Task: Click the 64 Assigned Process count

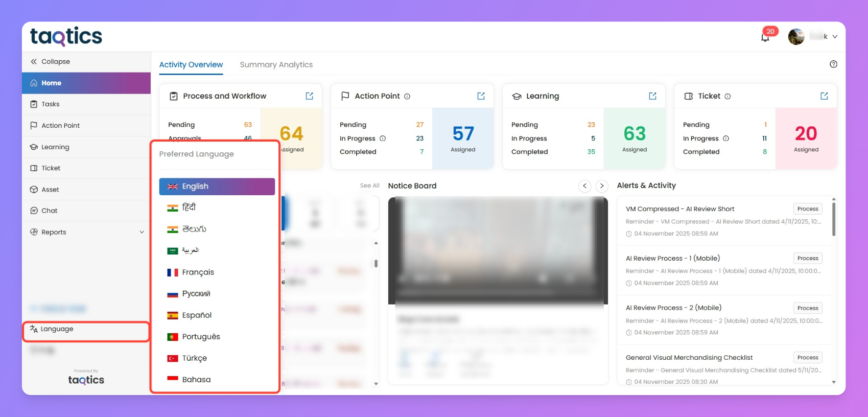Action: coord(292,138)
